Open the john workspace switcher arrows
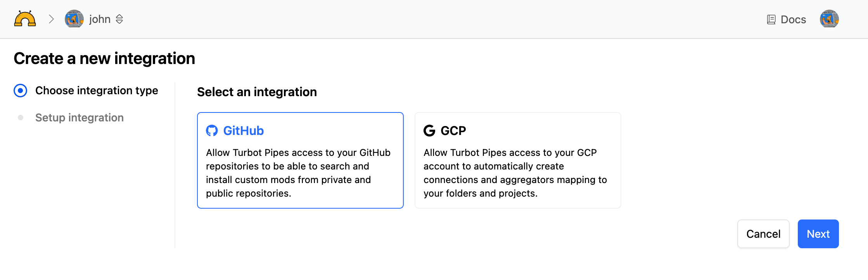This screenshot has width=868, height=280. tap(119, 19)
